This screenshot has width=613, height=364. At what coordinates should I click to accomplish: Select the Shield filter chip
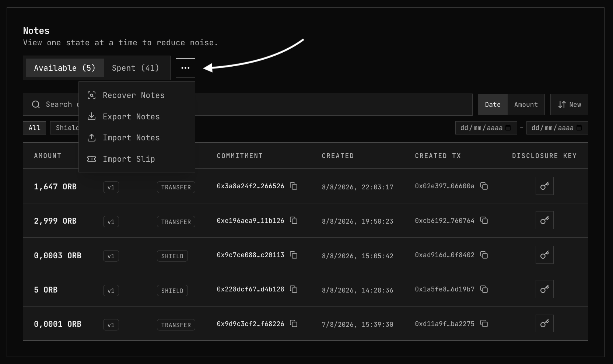(x=65, y=128)
